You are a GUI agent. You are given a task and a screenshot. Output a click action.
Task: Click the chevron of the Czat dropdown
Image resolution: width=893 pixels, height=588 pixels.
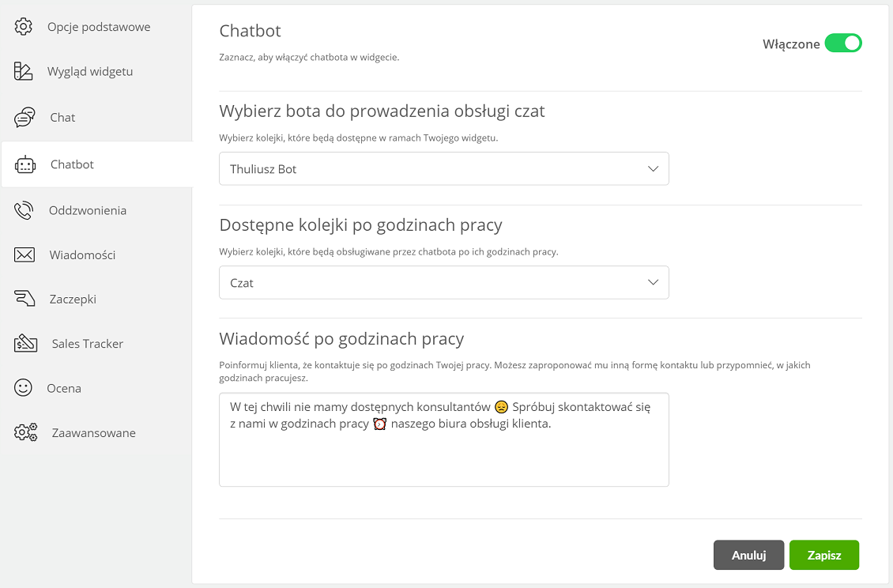[x=654, y=283]
